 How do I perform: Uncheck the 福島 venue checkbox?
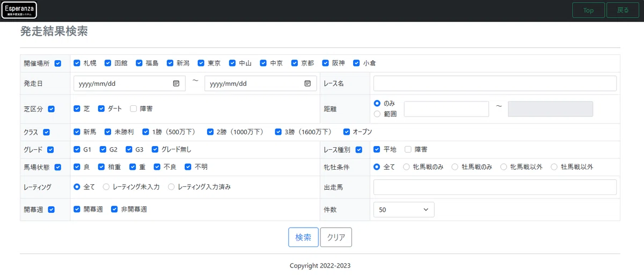pos(139,63)
